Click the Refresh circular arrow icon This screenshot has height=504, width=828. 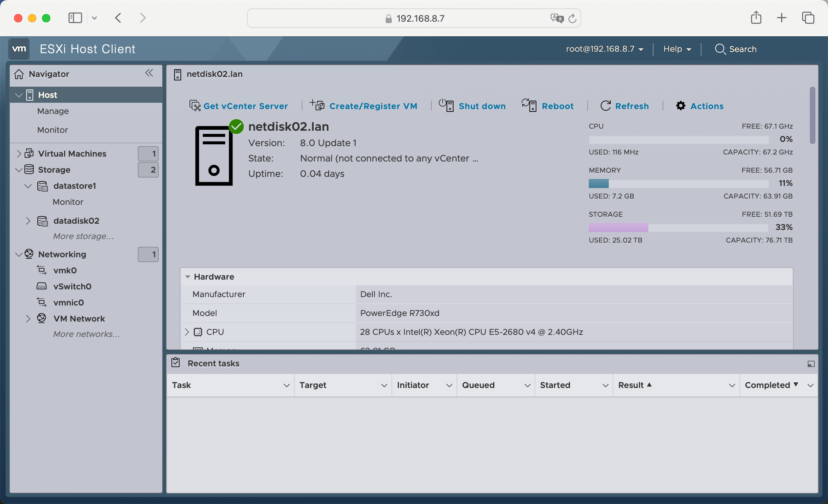coord(606,106)
